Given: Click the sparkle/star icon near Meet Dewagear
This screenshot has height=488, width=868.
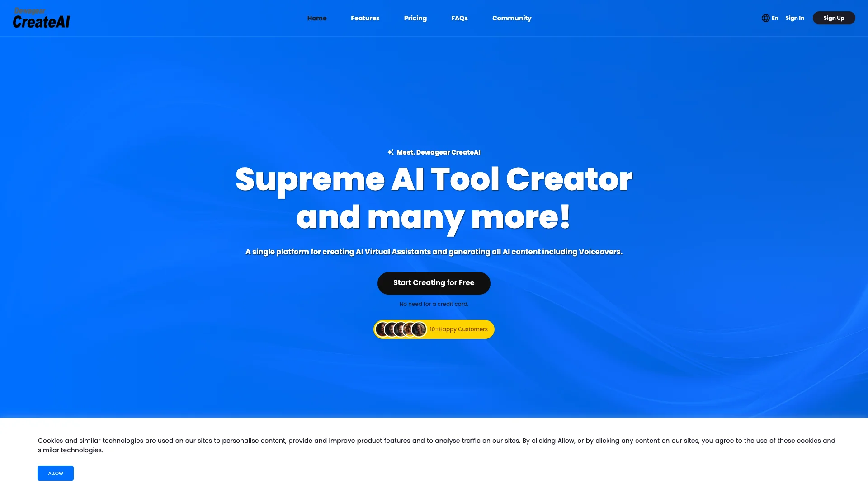Looking at the screenshot, I should 391,152.
